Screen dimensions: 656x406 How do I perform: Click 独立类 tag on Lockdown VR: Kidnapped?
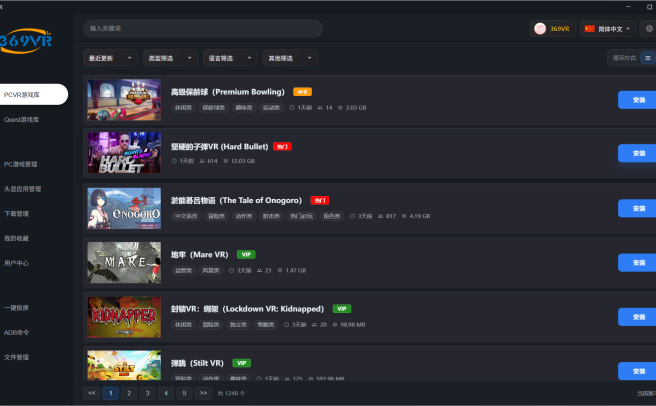pyautogui.click(x=238, y=324)
